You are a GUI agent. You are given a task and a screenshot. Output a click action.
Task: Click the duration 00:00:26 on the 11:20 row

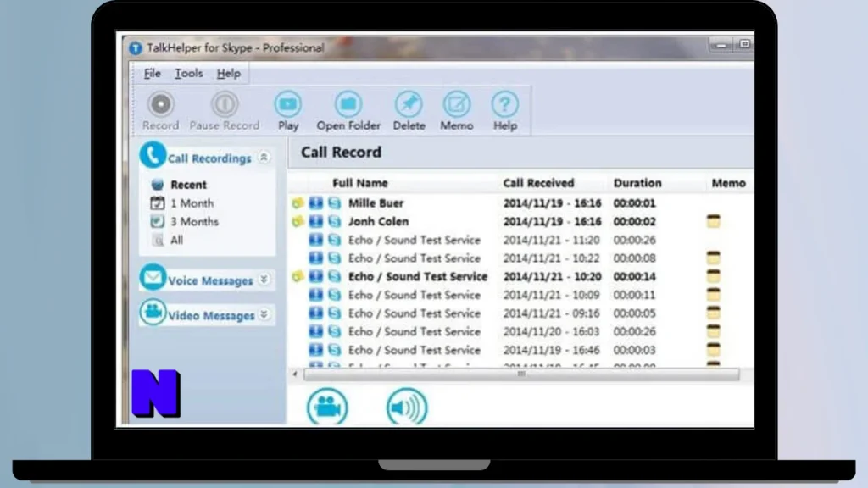(634, 240)
